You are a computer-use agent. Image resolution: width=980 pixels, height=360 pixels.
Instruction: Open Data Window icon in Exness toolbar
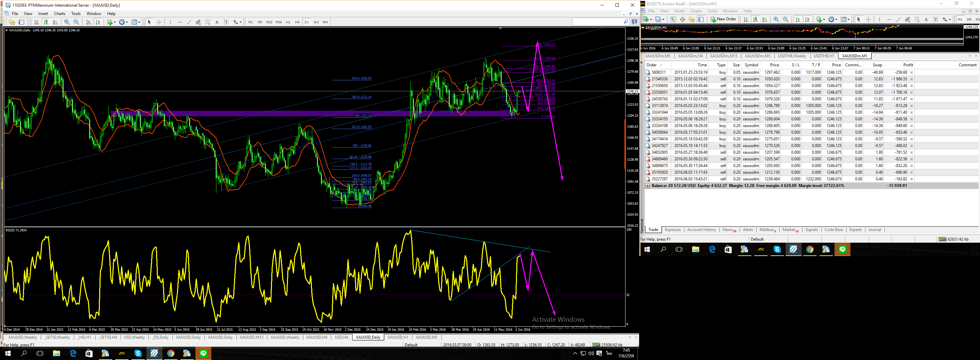coord(682,19)
